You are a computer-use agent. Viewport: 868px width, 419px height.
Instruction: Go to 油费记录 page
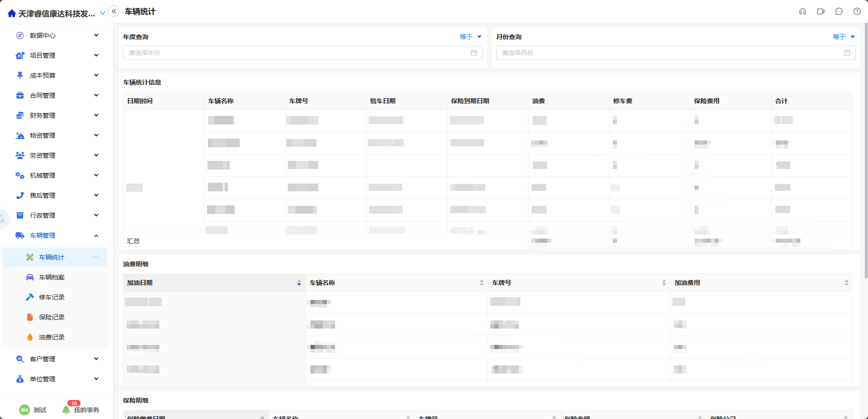pyautogui.click(x=52, y=337)
